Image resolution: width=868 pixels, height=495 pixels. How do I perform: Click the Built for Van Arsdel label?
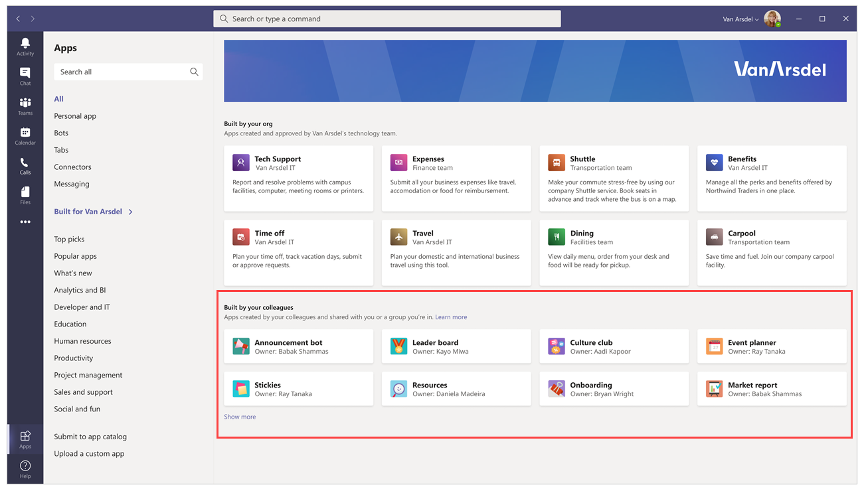point(88,212)
